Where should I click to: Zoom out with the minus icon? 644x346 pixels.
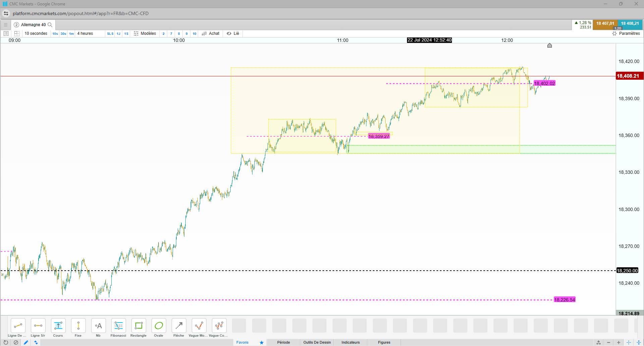click(x=608, y=342)
